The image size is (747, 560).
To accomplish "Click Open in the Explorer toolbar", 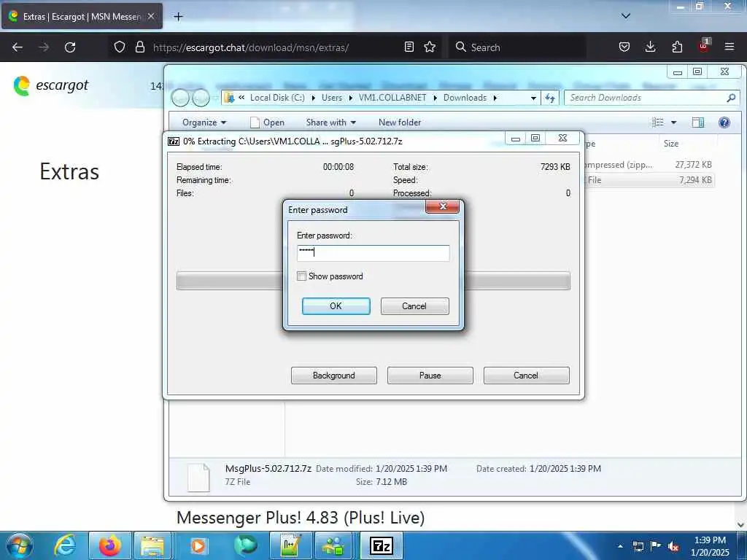I will click(x=268, y=122).
